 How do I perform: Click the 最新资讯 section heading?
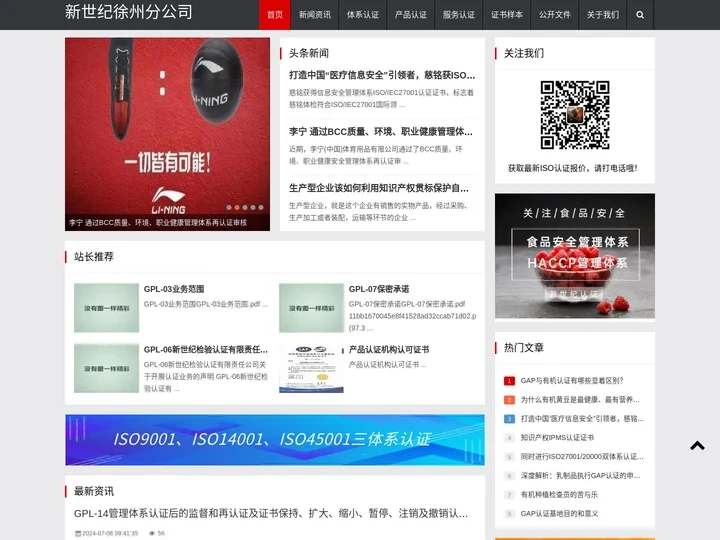(x=94, y=491)
